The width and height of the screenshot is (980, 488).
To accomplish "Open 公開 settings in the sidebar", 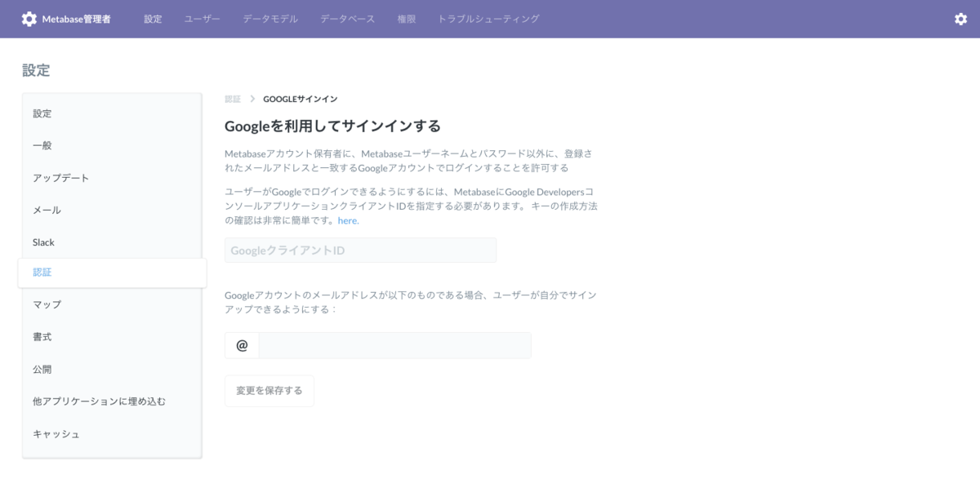I will (112, 369).
